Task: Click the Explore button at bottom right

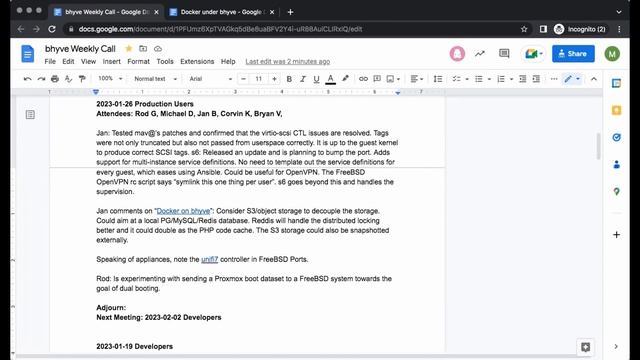Action: click(585, 347)
